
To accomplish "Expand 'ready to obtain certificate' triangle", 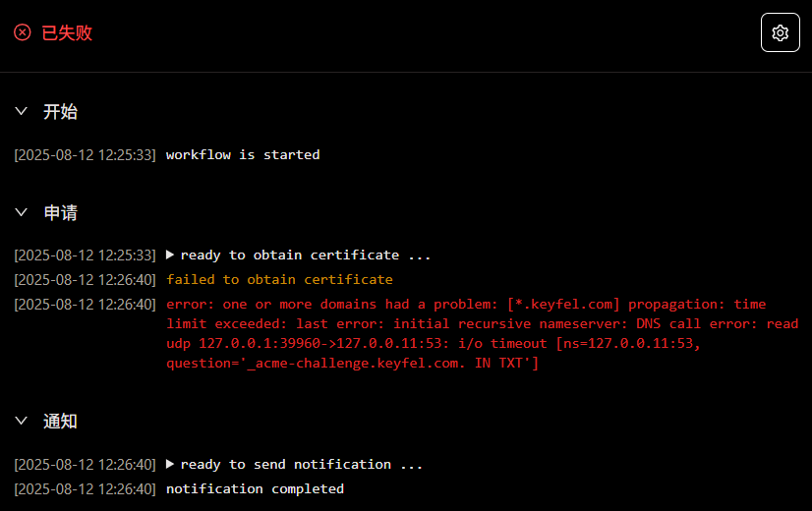I will (x=169, y=255).
